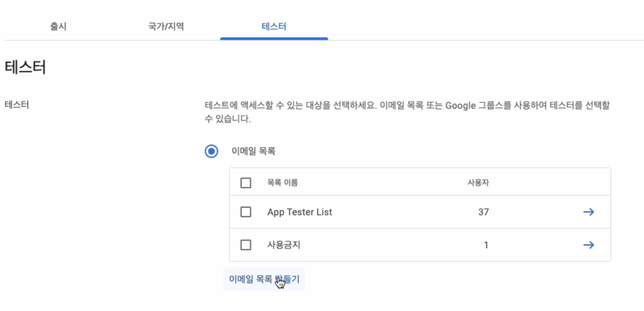Click the 37 user count cell
The width and height of the screenshot is (644, 311).
[x=484, y=212]
